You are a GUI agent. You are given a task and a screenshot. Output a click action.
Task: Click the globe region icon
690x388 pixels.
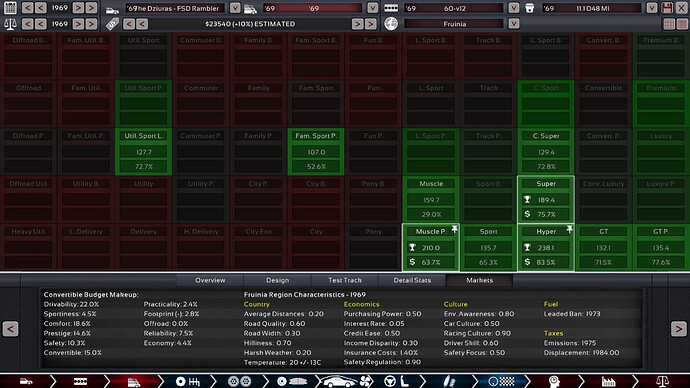click(x=391, y=24)
